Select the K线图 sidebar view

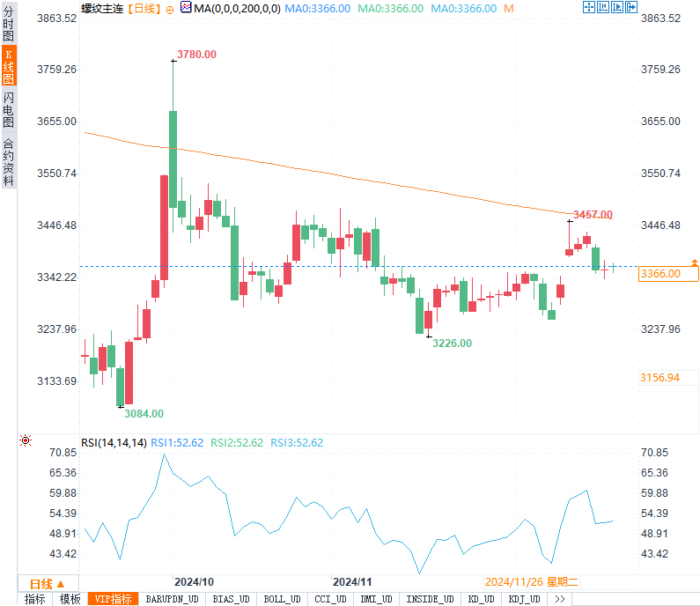(x=9, y=66)
